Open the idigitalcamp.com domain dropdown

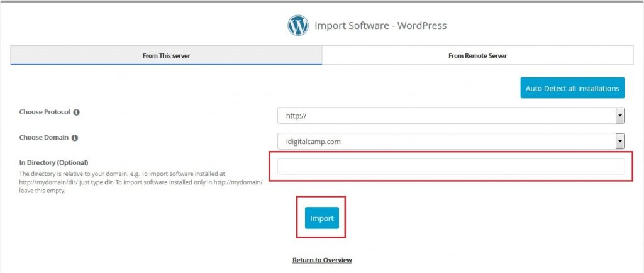click(x=451, y=142)
